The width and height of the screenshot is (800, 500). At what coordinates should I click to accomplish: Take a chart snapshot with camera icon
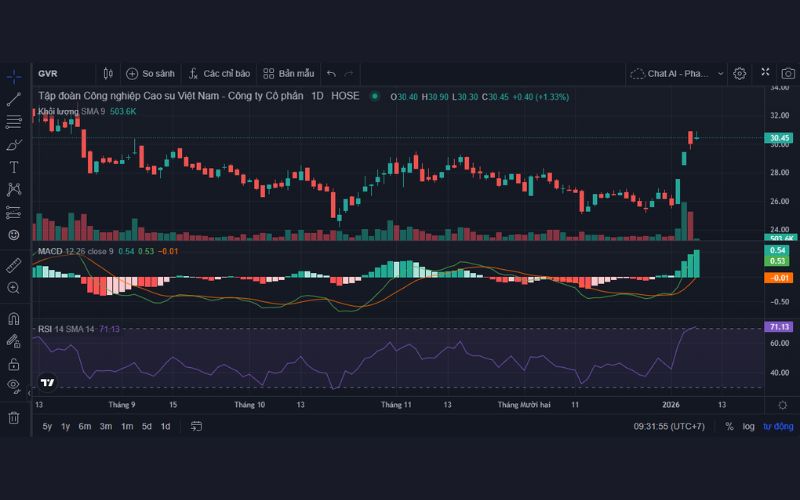tap(788, 73)
